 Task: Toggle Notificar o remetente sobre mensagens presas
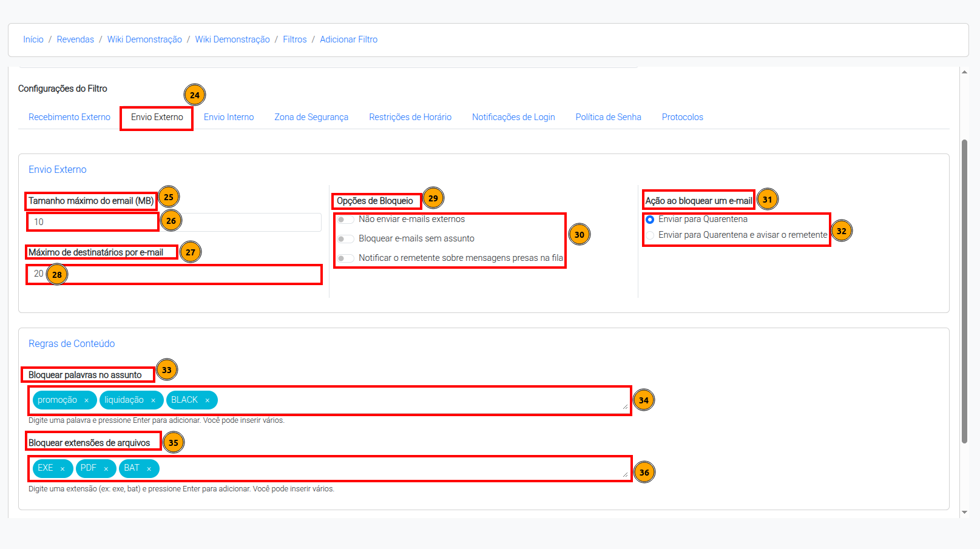coord(346,258)
